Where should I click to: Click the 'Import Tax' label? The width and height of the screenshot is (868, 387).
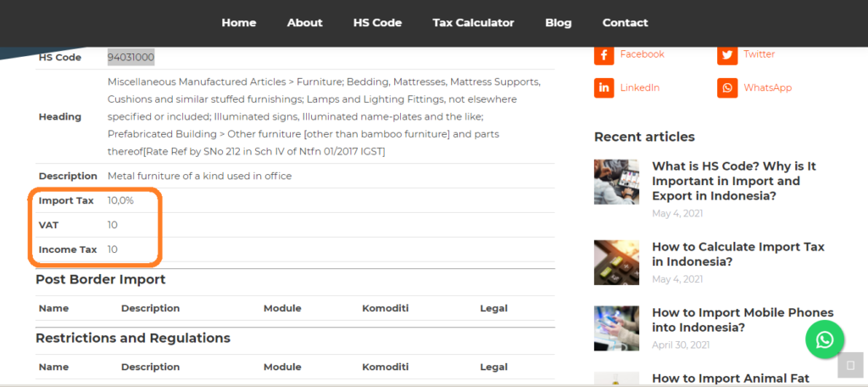66,200
